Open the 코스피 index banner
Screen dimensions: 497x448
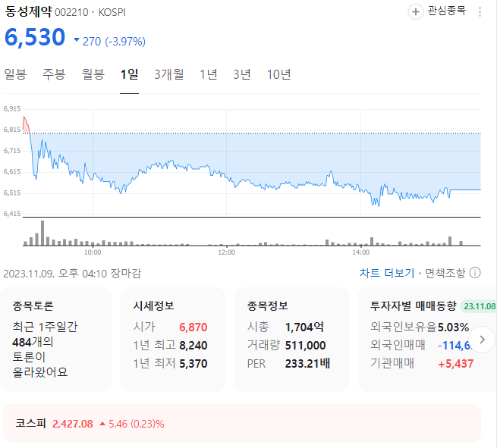coord(242,423)
